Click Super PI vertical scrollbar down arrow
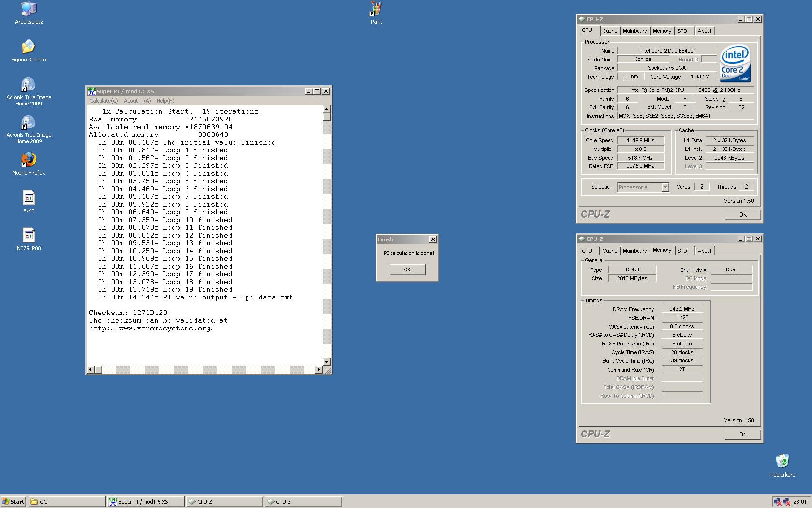 click(326, 361)
